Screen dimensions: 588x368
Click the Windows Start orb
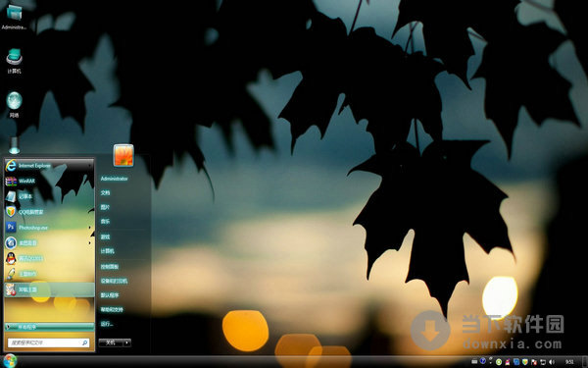[10, 361]
